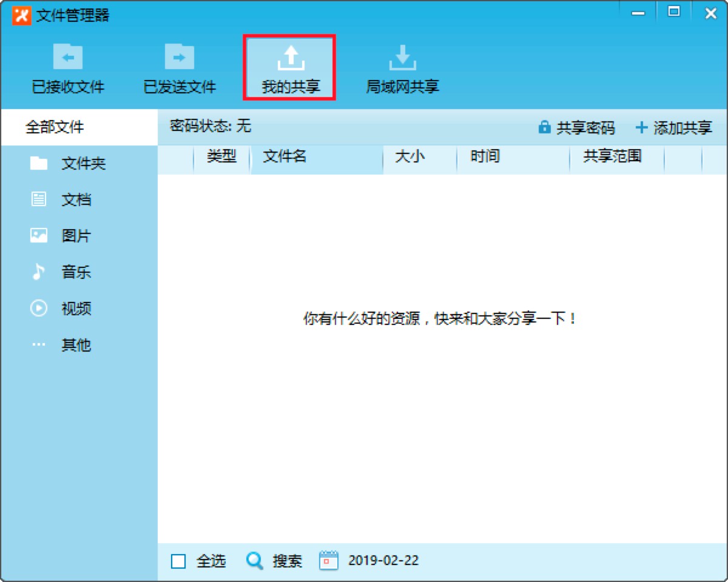Screen dimensions: 728x582
Task: Click the lock icon for 共享密码
Action: point(544,127)
